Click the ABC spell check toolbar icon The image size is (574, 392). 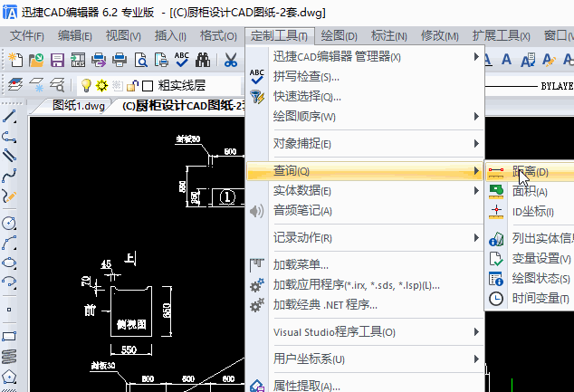(x=182, y=59)
